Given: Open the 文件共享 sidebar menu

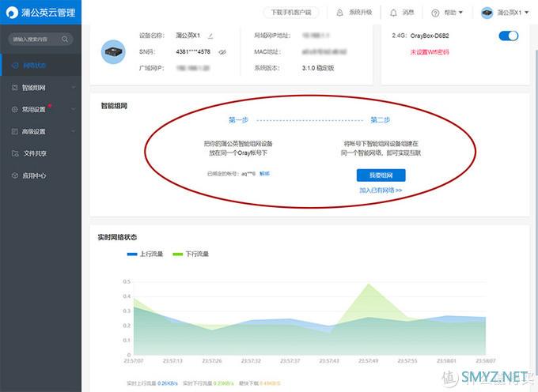Looking at the screenshot, I should coord(41,153).
